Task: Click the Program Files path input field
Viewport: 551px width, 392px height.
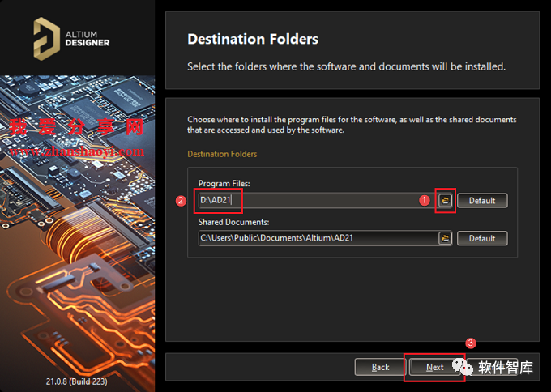Action: click(318, 201)
